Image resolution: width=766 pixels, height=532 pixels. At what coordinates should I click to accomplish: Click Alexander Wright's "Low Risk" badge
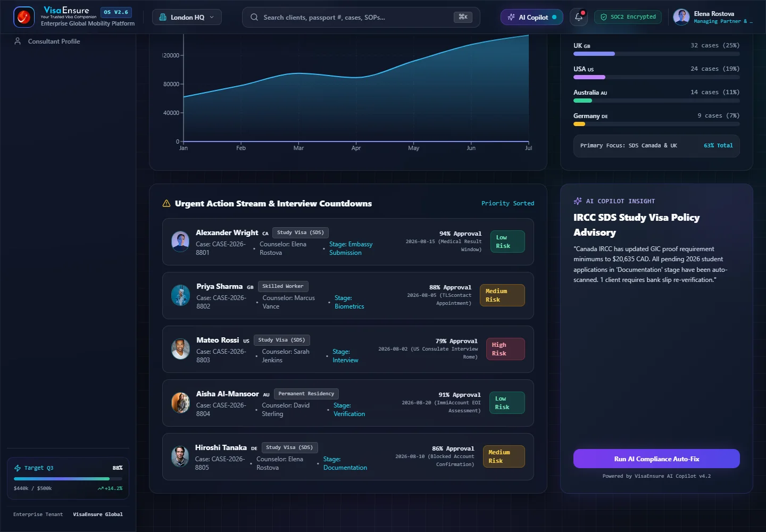[x=507, y=242]
